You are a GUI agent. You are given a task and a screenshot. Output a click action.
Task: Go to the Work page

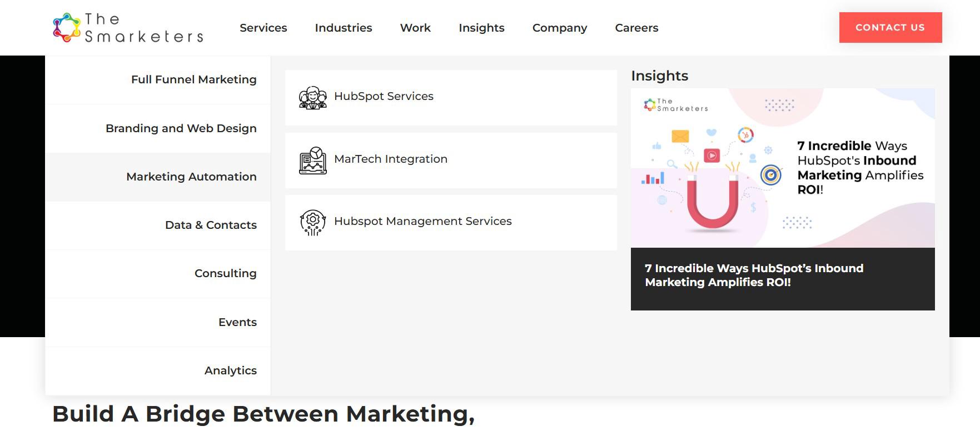(415, 28)
